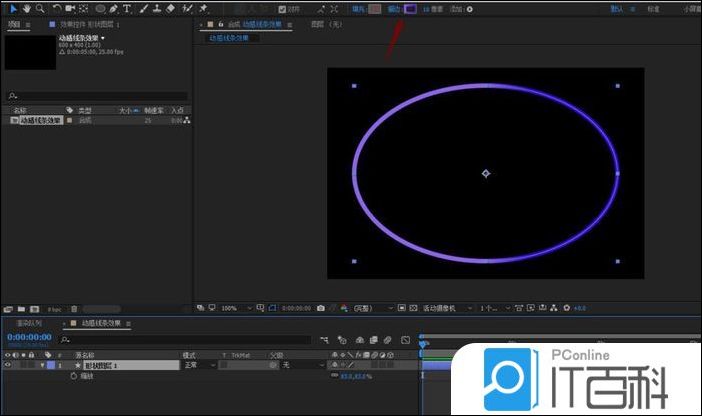Image resolution: width=702 pixels, height=416 pixels.
Task: Select the Zoom magnifier tool
Action: coord(39,8)
